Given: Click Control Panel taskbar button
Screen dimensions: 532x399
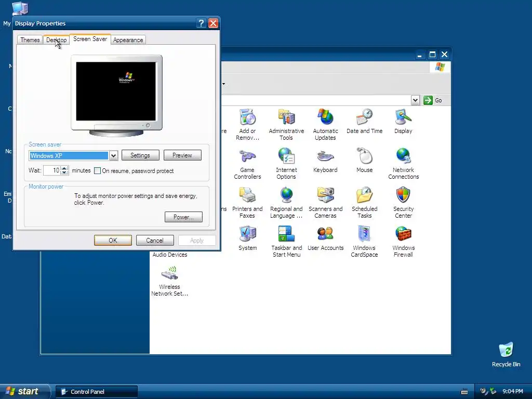Looking at the screenshot, I should [96, 392].
